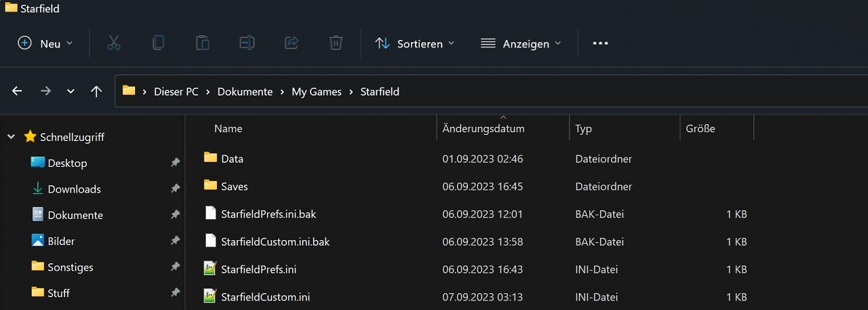Select Sonstiges label in sidebar
The image size is (868, 310).
(x=71, y=267)
